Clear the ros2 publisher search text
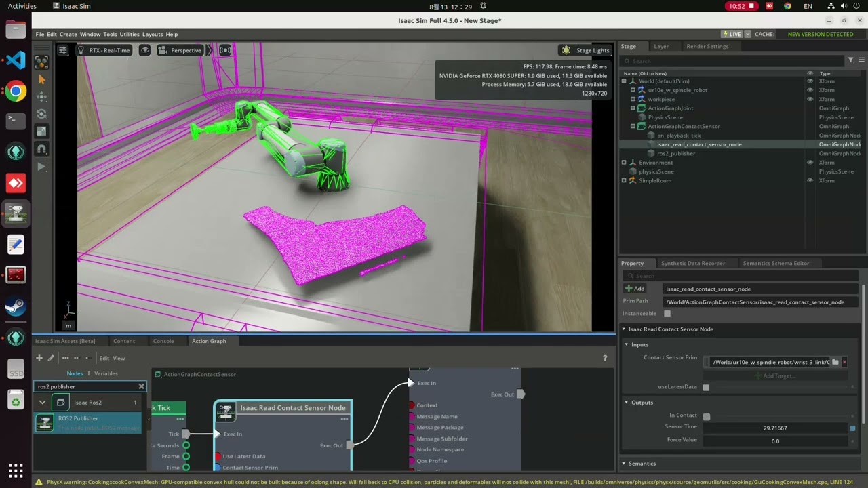Image resolution: width=868 pixels, height=488 pixels. click(x=141, y=386)
